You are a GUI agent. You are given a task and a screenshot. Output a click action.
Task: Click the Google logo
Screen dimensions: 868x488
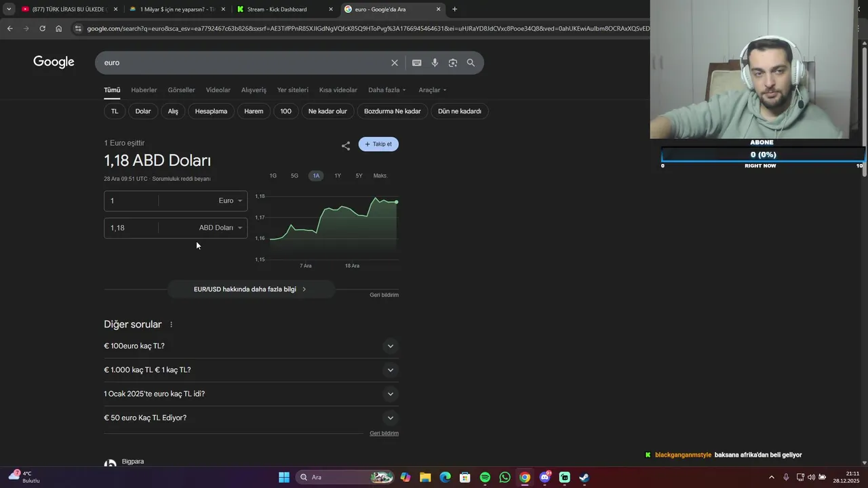point(54,62)
